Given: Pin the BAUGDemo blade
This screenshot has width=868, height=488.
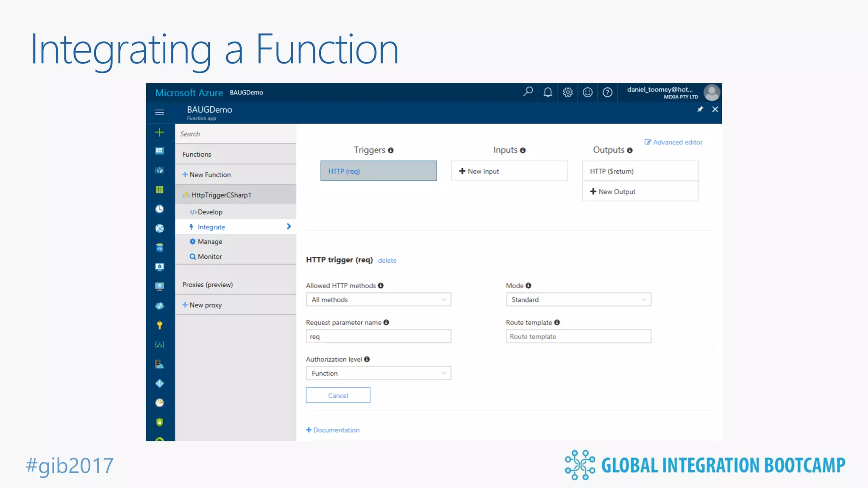Looking at the screenshot, I should coord(700,109).
